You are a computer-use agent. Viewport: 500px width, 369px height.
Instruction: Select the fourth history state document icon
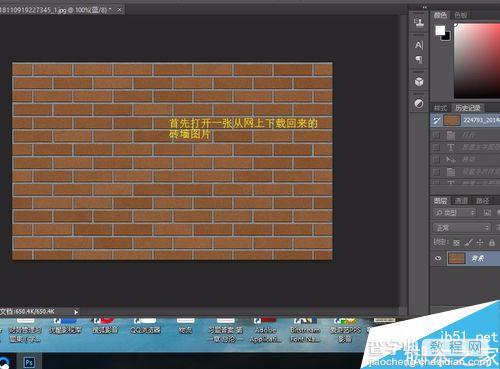click(x=451, y=172)
